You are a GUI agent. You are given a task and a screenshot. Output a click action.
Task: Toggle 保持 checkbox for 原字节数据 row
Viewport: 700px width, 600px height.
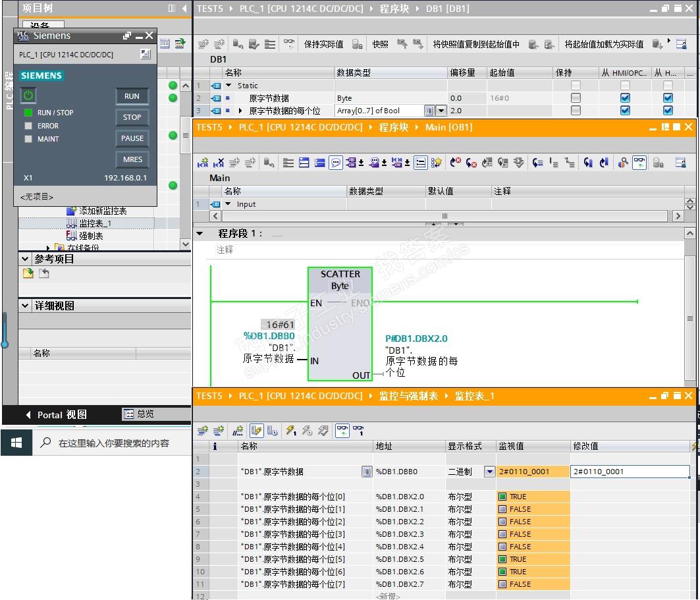coord(576,97)
